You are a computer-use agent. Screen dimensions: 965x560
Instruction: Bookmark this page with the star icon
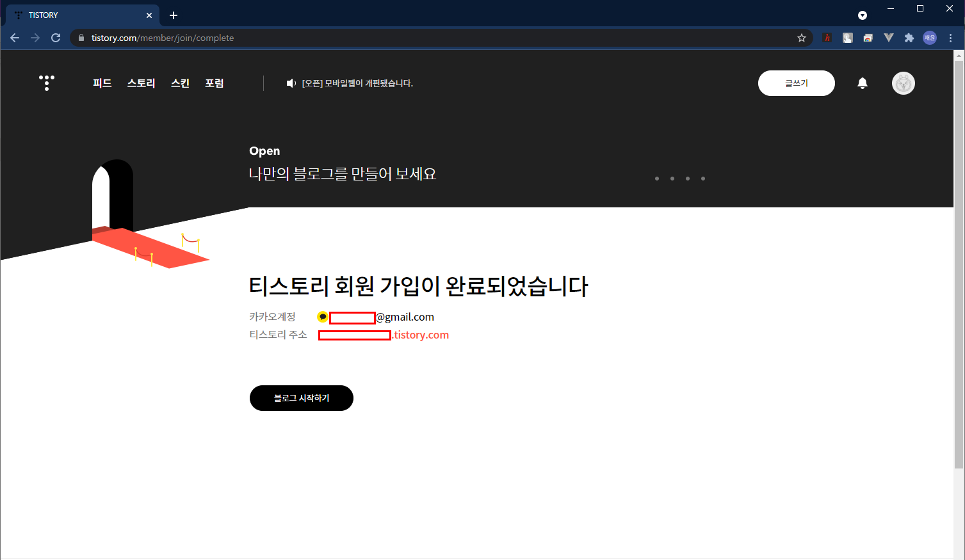click(802, 38)
